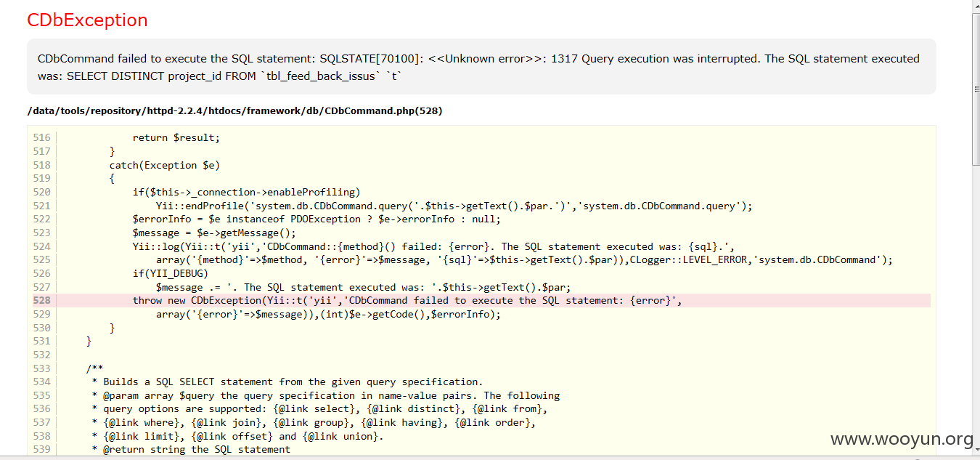Click highlighted line number 528
Image resolution: width=980 pixels, height=460 pixels.
coord(42,300)
